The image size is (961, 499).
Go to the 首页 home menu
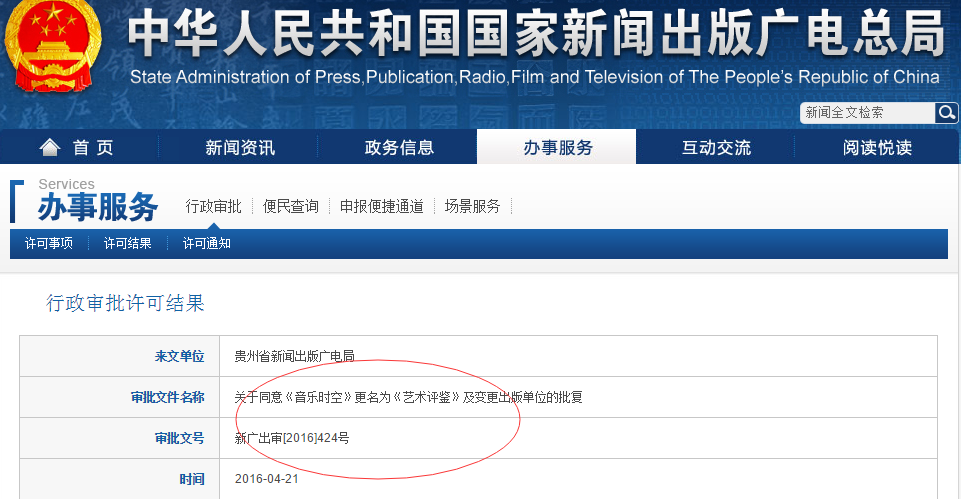[80, 147]
